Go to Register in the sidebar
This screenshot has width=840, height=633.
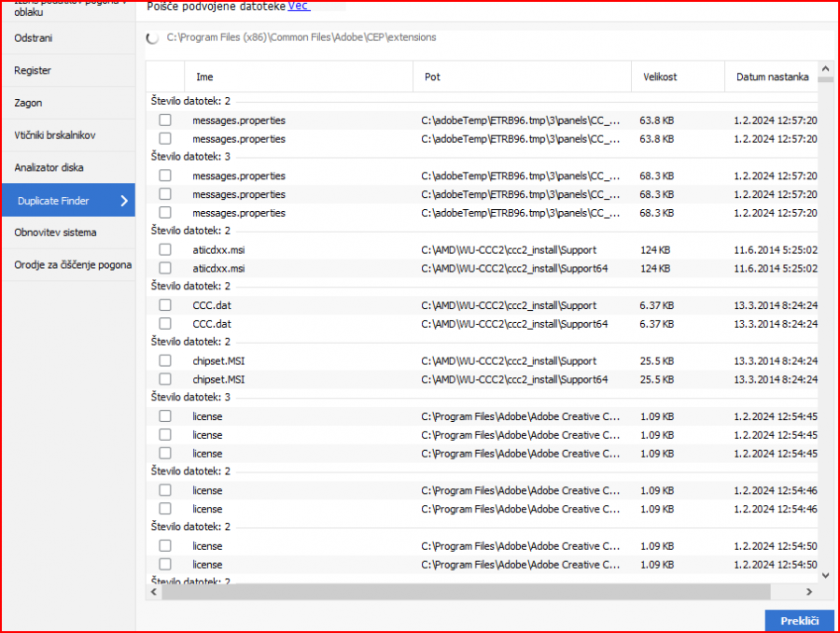click(33, 71)
